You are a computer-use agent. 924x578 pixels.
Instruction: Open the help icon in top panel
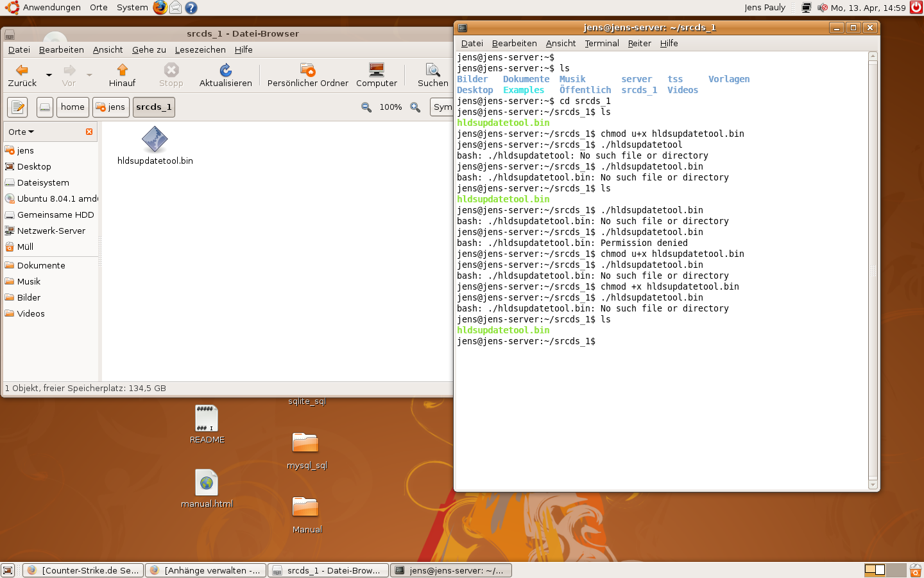[191, 8]
